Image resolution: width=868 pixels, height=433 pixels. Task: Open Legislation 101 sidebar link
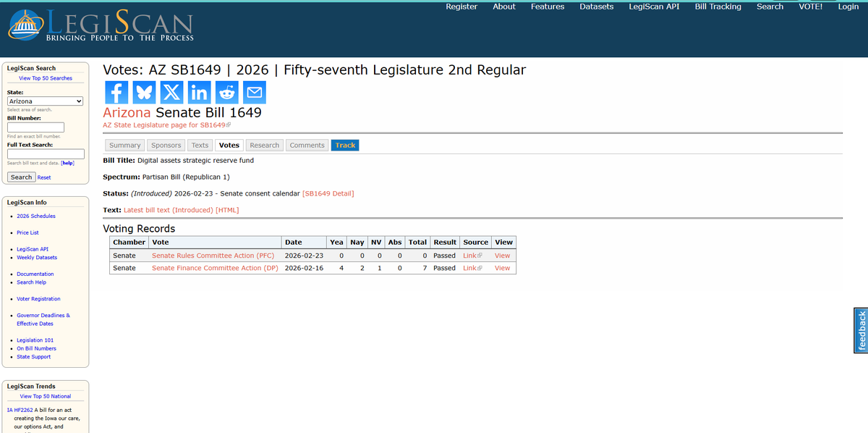pyautogui.click(x=35, y=340)
